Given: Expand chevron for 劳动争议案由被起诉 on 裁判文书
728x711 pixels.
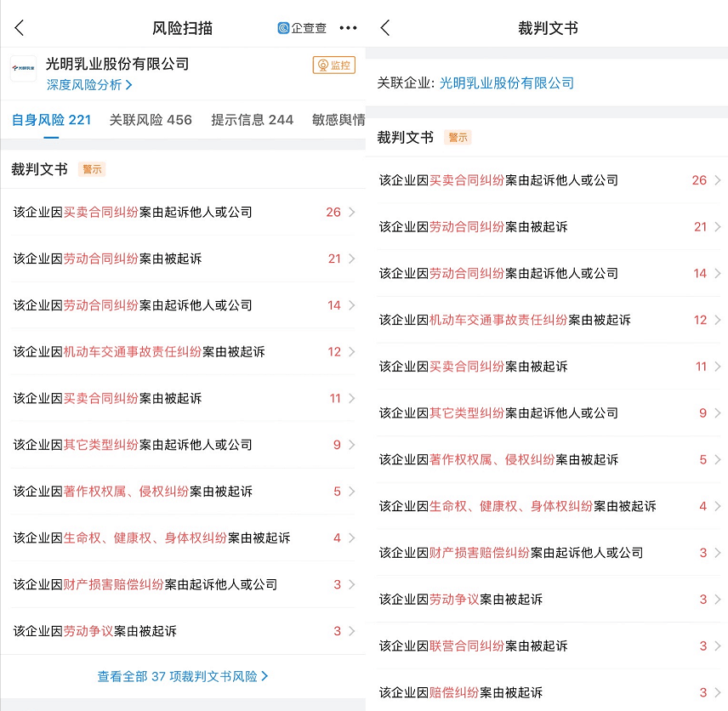Looking at the screenshot, I should (x=718, y=599).
